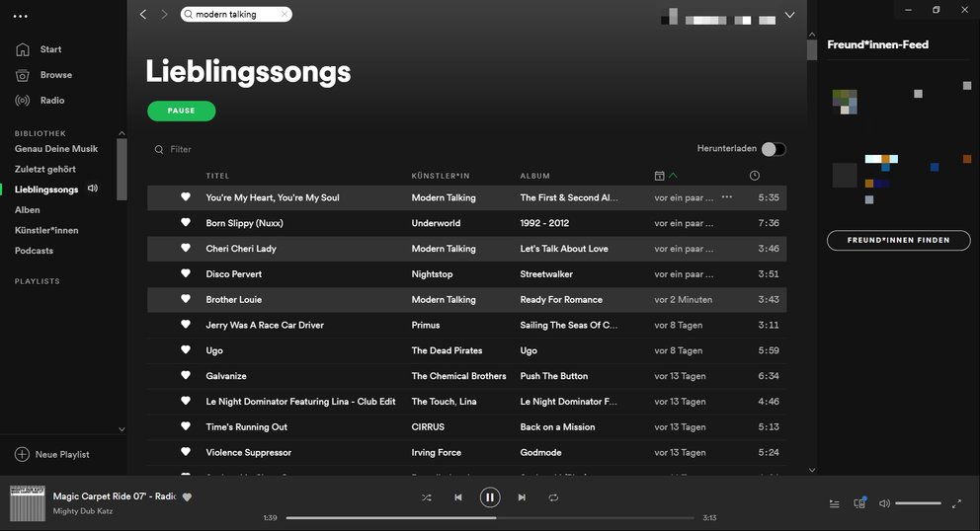This screenshot has height=531, width=980.
Task: Toggle heart for the now-playing track
Action: tap(187, 497)
